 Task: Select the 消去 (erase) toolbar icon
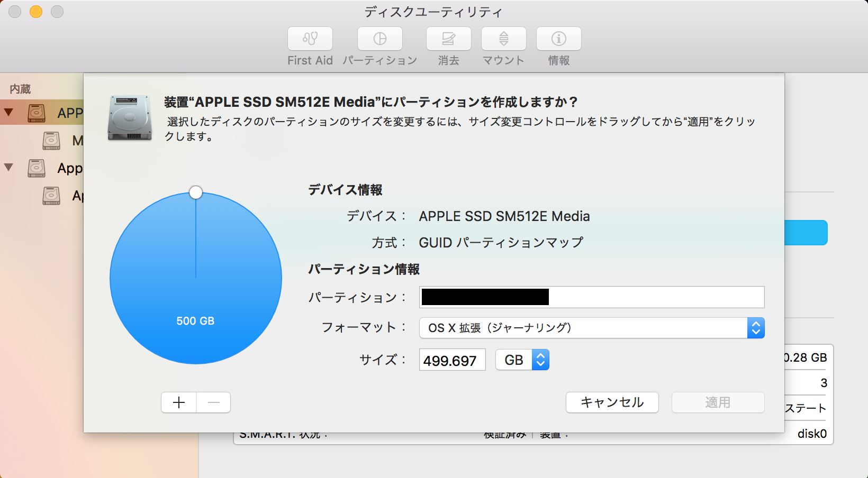[449, 39]
